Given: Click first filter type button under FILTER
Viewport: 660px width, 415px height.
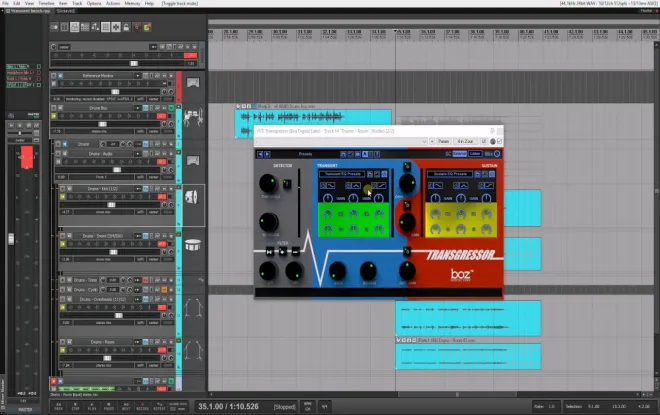Looking at the screenshot, I should point(269,252).
